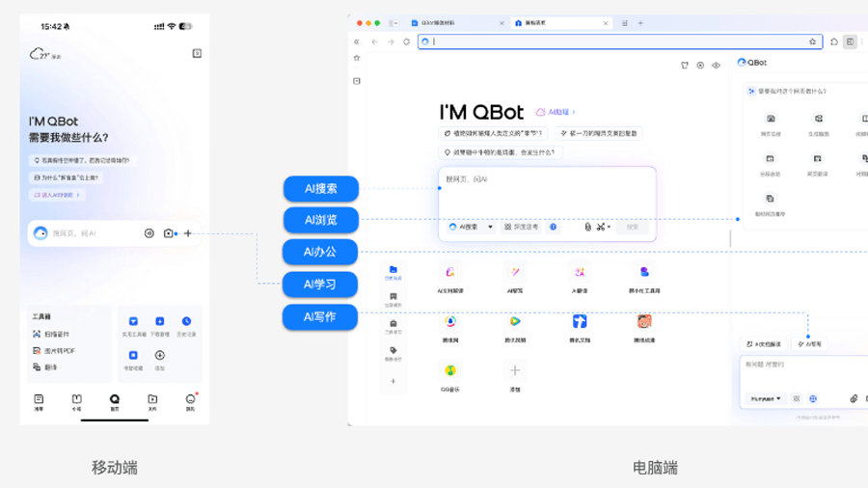Open the scissors screenshot dropdown
Viewport: 868px width, 488px height.
[604, 227]
